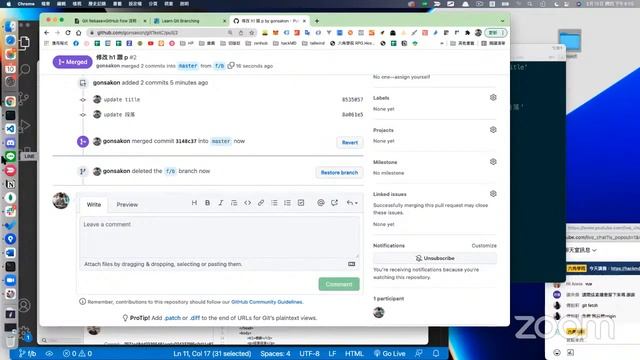Open Zoom app in the Dock
Image resolution: width=640 pixels, height=360 pixels.
point(10,280)
